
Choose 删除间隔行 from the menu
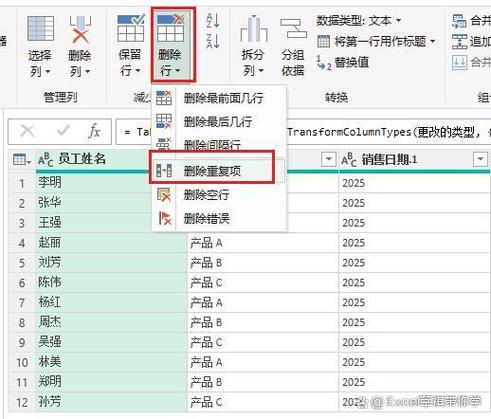(x=219, y=144)
